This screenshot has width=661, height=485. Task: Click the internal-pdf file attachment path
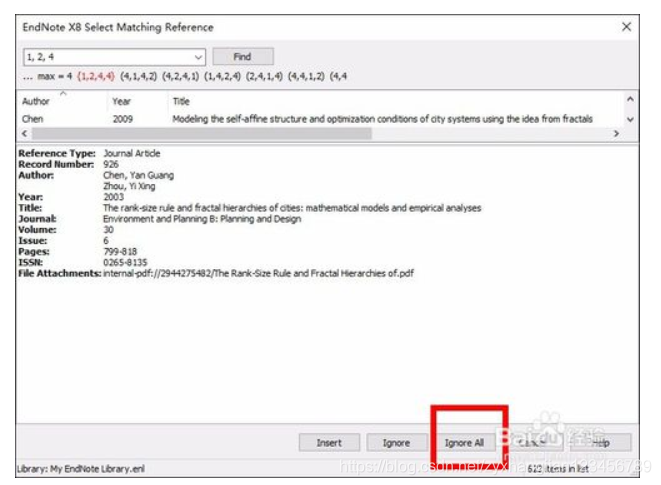258,273
